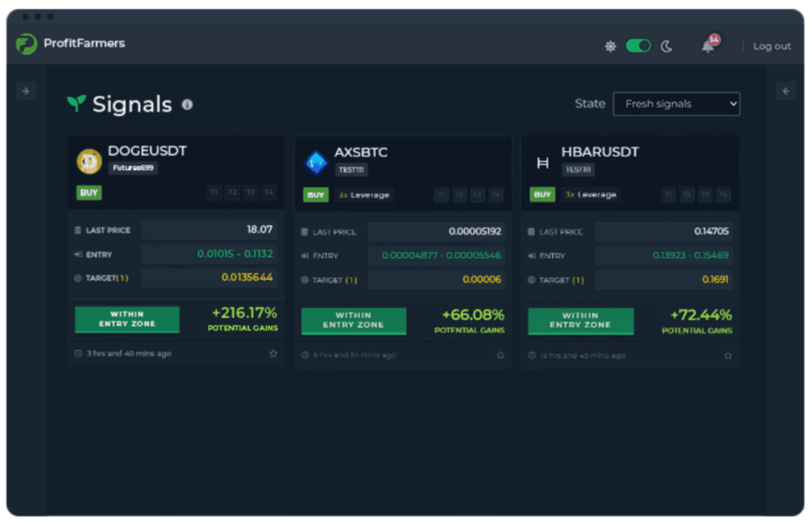Click the HBARUSDT coin icon
Image resolution: width=812 pixels, height=524 pixels.
pos(542,163)
